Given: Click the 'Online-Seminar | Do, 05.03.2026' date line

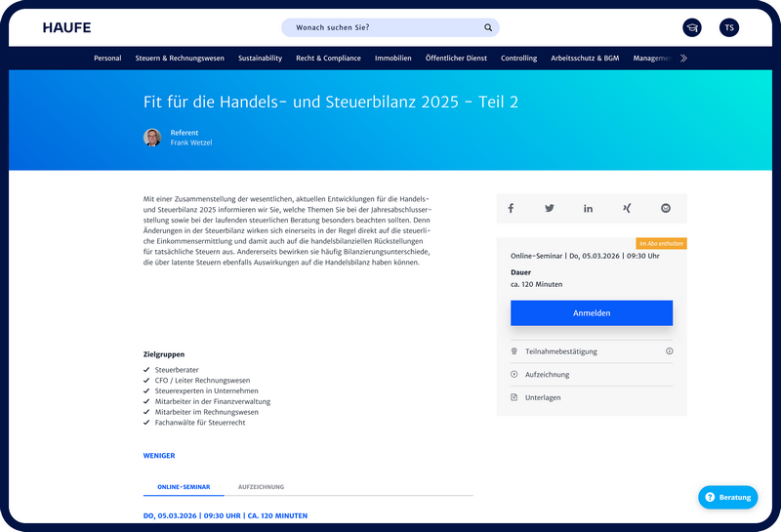Looking at the screenshot, I should 585,256.
